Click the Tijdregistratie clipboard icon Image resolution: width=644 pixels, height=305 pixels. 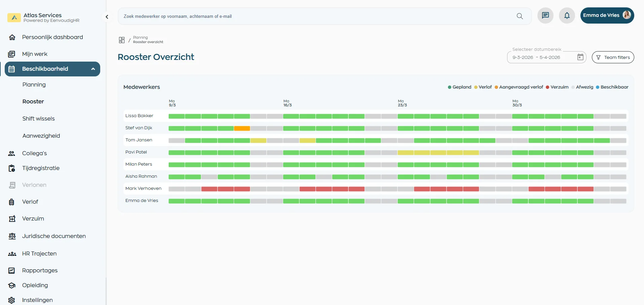point(12,168)
